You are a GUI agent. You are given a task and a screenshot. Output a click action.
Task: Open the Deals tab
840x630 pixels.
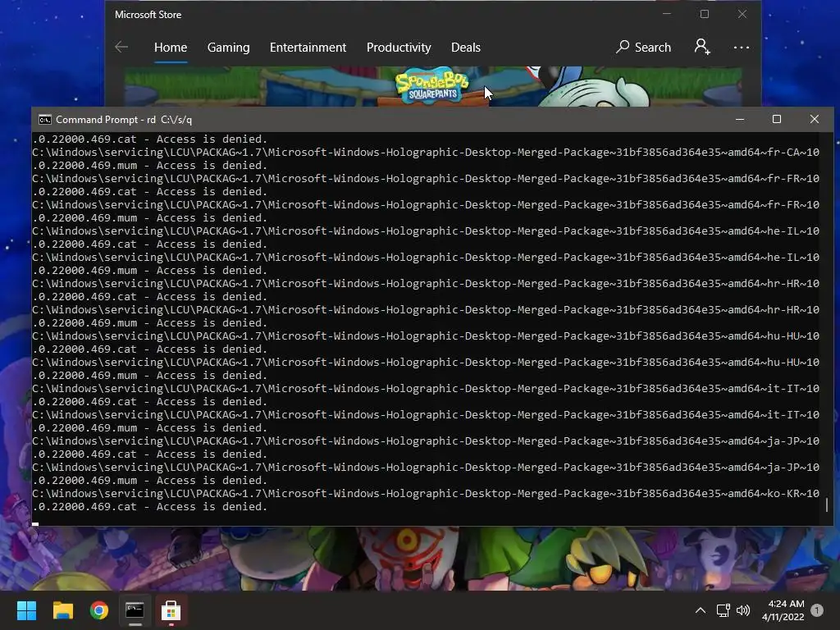click(466, 47)
